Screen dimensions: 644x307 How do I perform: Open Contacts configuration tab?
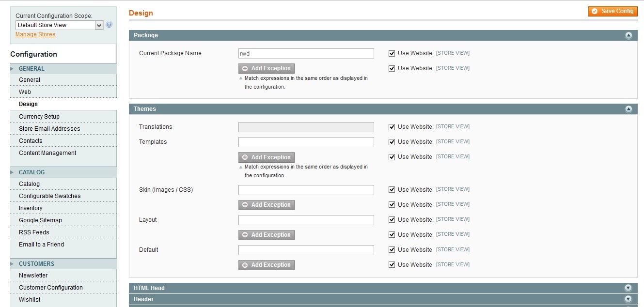pos(63,141)
